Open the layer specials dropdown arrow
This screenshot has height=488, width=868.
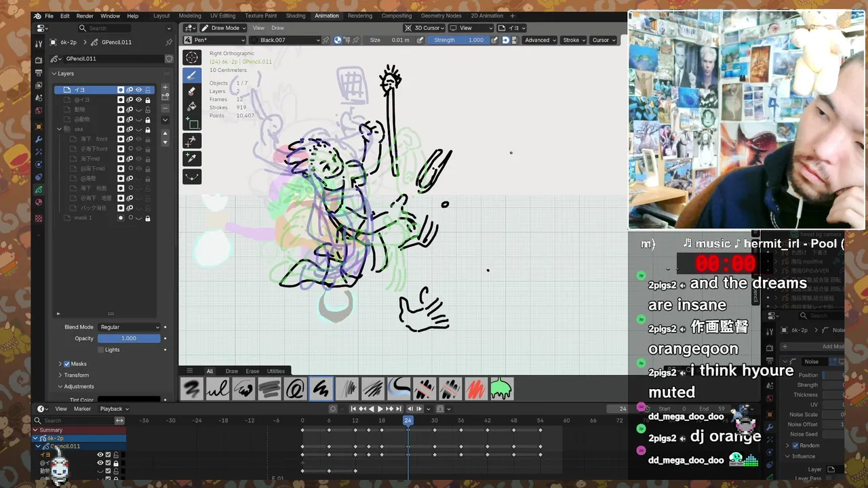(165, 120)
